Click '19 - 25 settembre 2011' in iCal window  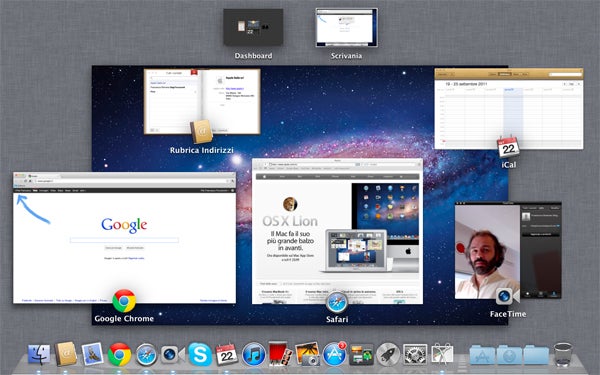coord(467,83)
